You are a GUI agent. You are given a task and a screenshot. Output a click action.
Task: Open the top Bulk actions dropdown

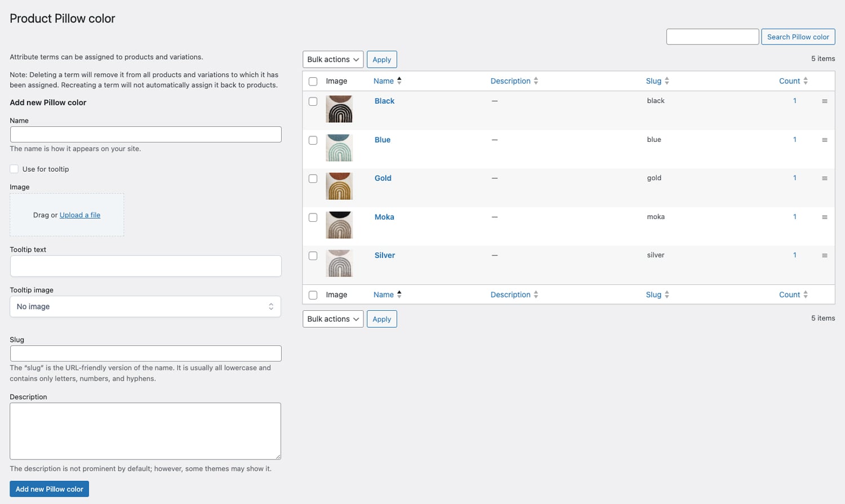pyautogui.click(x=333, y=60)
